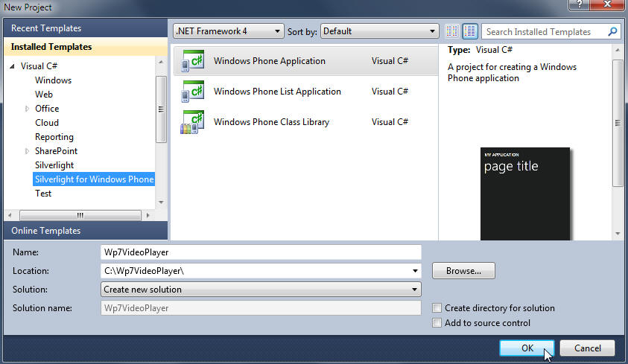Screen dimensions: 628x364
Task: Collapse the Visual C# tree node
Action: pyautogui.click(x=13, y=66)
